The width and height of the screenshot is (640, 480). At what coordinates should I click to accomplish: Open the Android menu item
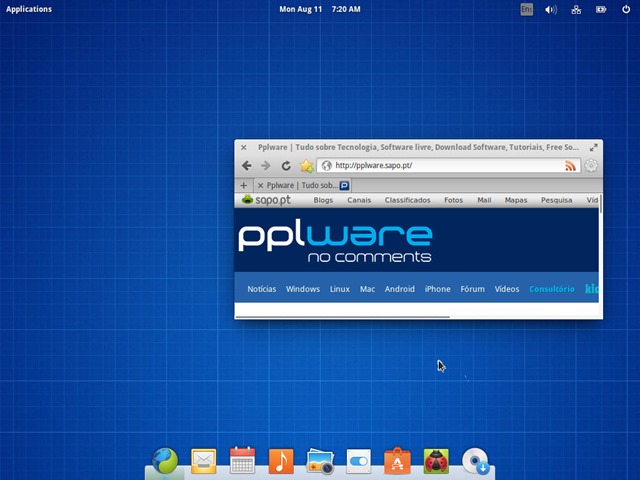(x=400, y=289)
